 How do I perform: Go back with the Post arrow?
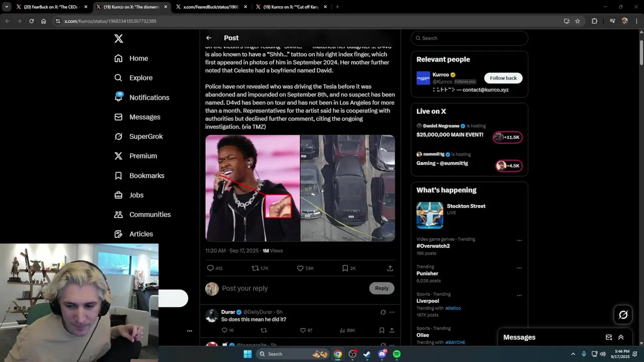click(x=209, y=38)
